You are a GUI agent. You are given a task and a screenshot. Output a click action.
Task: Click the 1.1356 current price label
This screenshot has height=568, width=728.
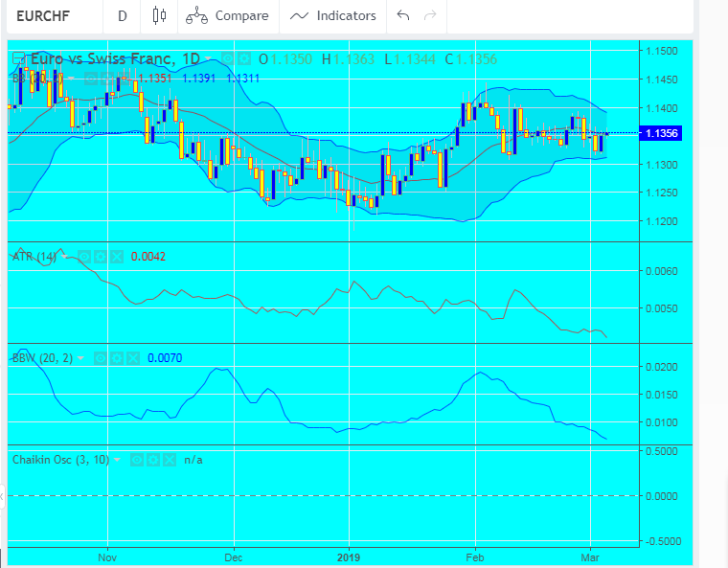tap(662, 133)
